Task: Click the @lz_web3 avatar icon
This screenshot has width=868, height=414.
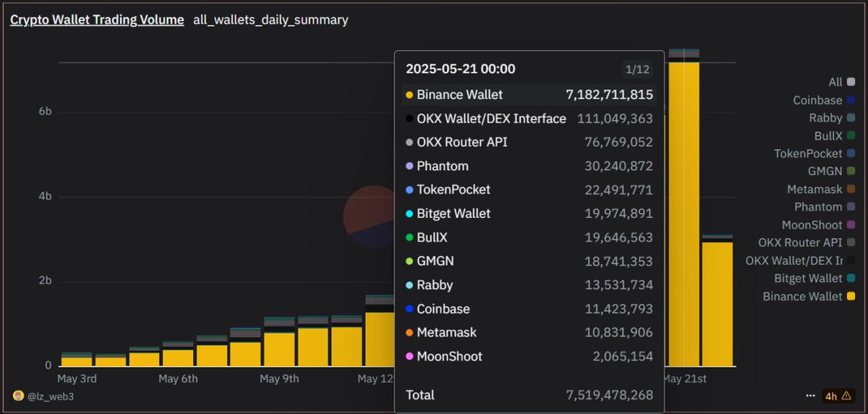Action: [19, 396]
